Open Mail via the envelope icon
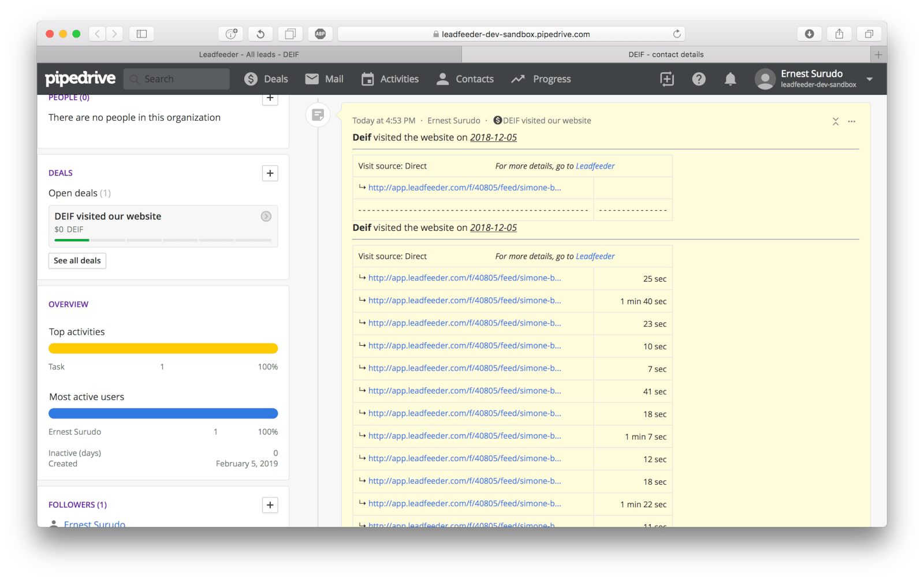 [x=312, y=78]
